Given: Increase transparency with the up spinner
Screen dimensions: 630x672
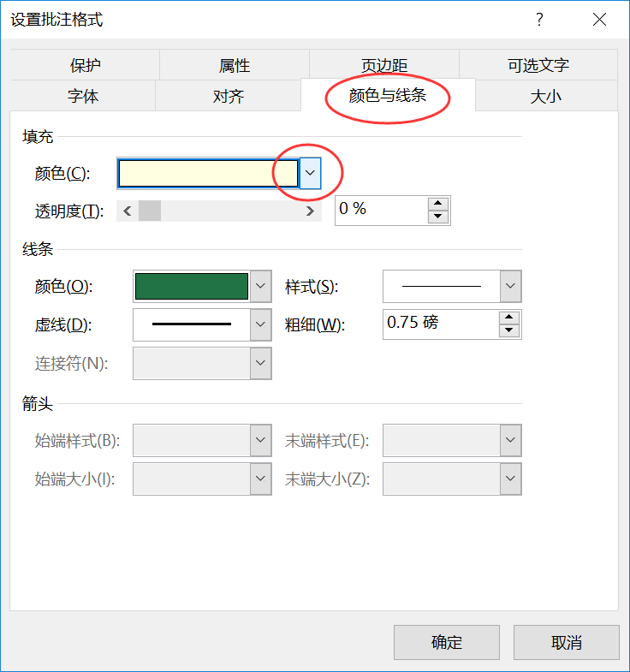Looking at the screenshot, I should pos(438,204).
